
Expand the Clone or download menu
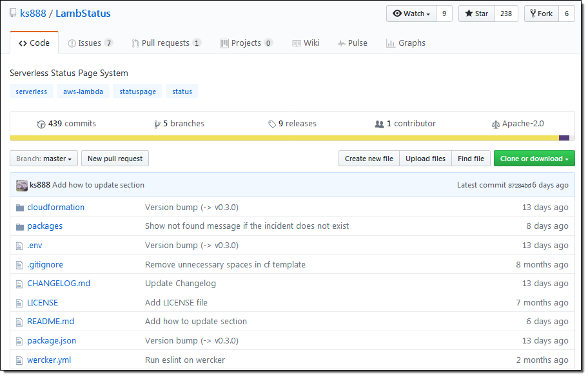coord(534,159)
